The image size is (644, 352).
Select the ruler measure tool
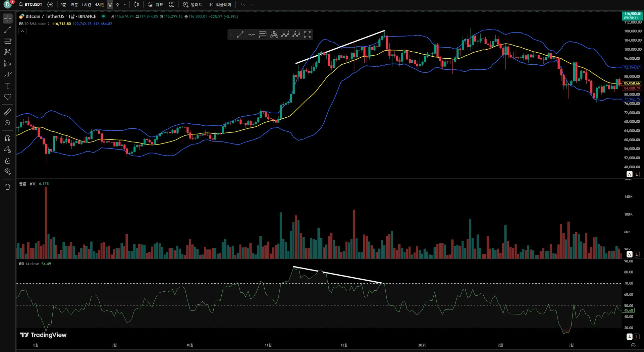[x=8, y=112]
